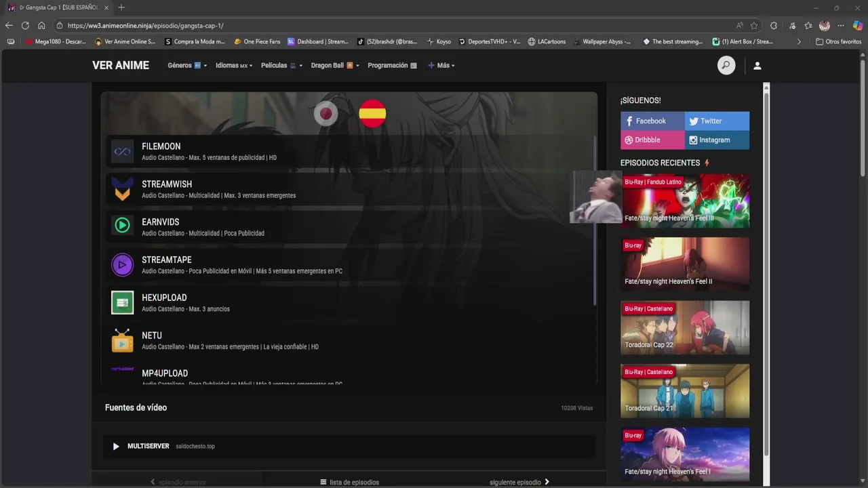Image resolution: width=868 pixels, height=488 pixels.
Task: Click the server list scrollbar
Action: click(595, 220)
